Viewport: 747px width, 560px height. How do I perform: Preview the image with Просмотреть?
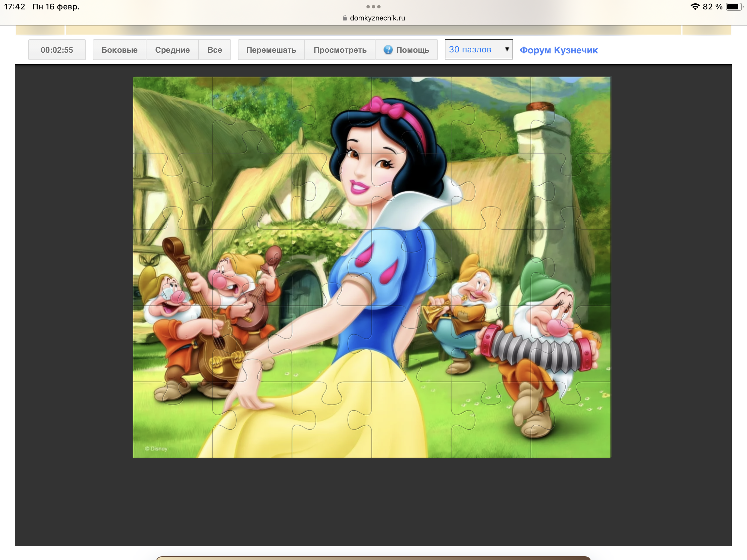[x=340, y=50]
